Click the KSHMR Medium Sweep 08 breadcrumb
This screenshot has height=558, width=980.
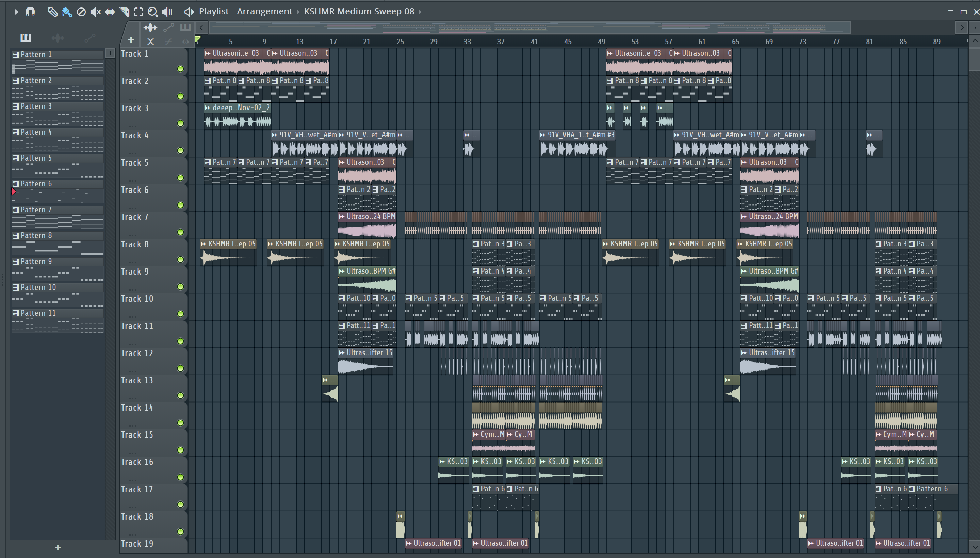(x=359, y=12)
